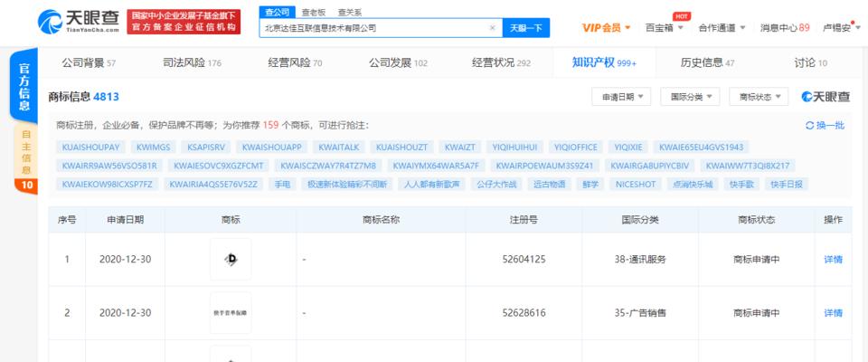Open the 申请日期 filter dropdown
The width and height of the screenshot is (868, 362).
tap(621, 97)
